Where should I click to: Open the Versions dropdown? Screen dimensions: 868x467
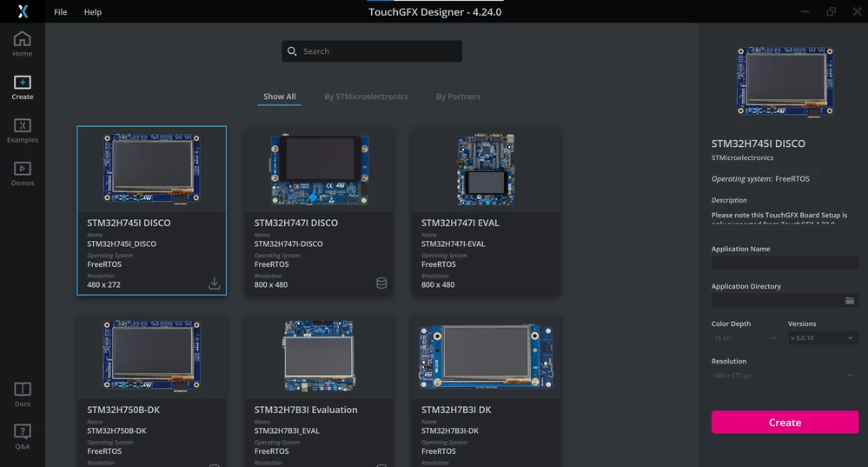pos(823,338)
